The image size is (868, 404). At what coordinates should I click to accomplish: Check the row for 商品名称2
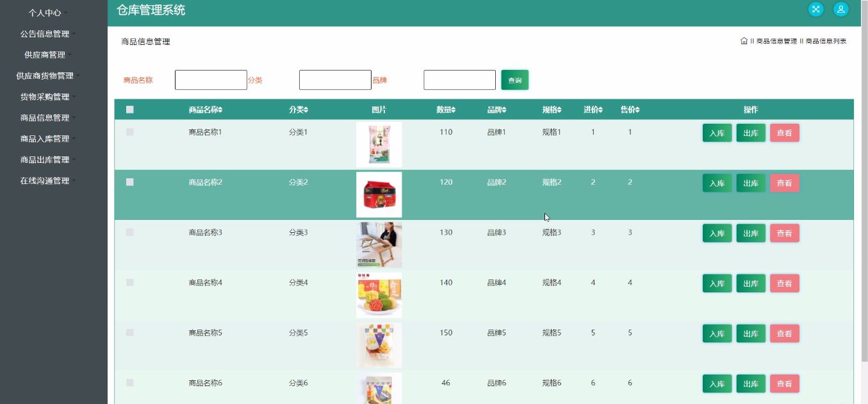(x=130, y=182)
